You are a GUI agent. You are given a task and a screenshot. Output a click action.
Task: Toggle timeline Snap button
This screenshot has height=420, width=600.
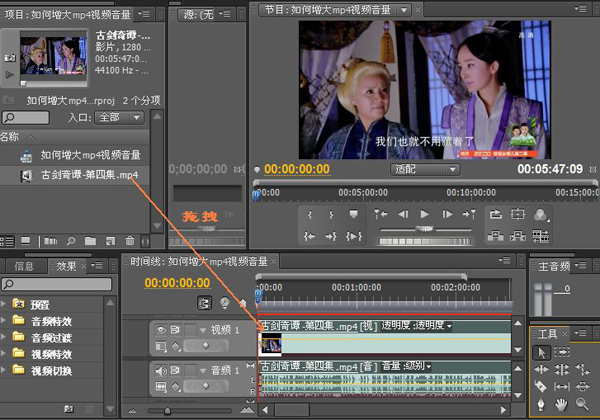(x=204, y=303)
